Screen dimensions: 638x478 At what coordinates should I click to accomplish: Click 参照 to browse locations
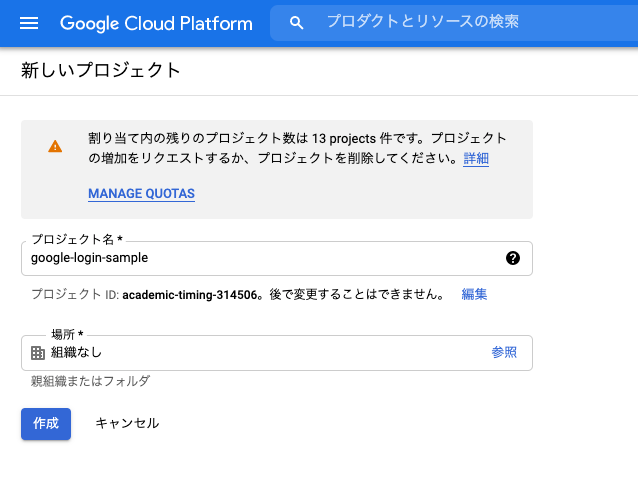[504, 352]
